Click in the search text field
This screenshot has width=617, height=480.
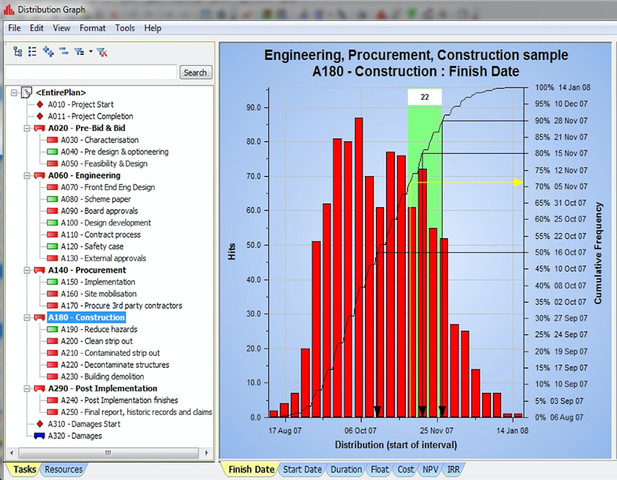[x=91, y=73]
